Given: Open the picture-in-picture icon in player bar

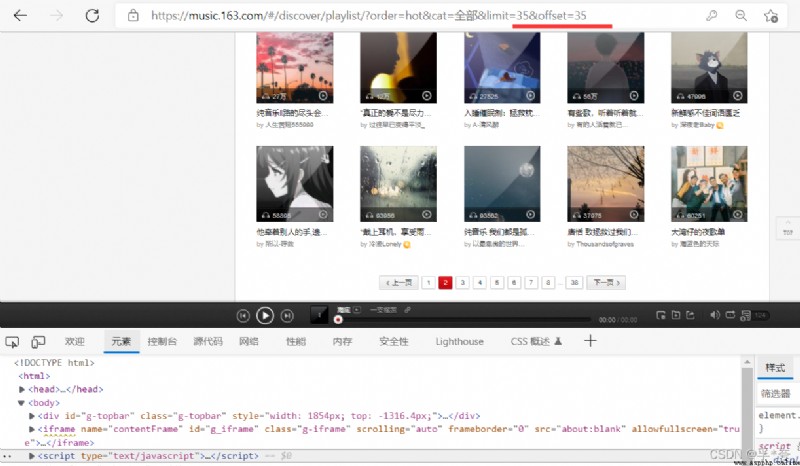Looking at the screenshot, I should pyautogui.click(x=661, y=315).
